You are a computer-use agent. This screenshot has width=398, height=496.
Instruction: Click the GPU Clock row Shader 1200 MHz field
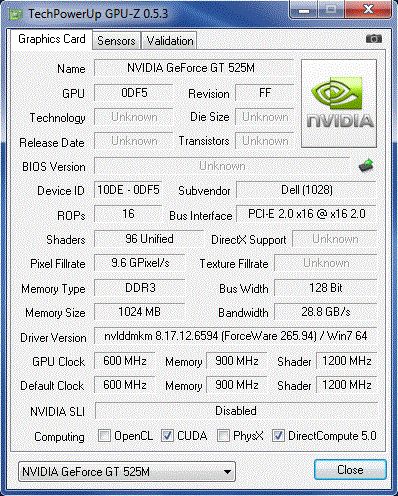pos(346,361)
